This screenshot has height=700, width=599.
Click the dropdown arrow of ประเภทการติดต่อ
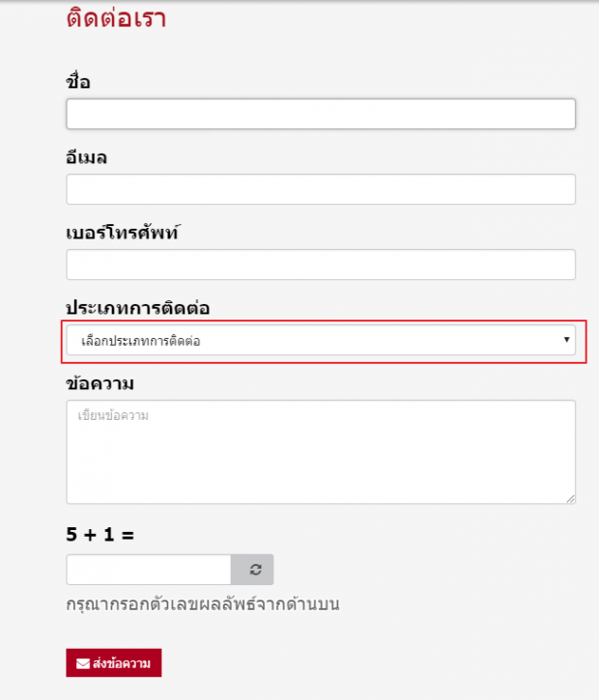(566, 340)
